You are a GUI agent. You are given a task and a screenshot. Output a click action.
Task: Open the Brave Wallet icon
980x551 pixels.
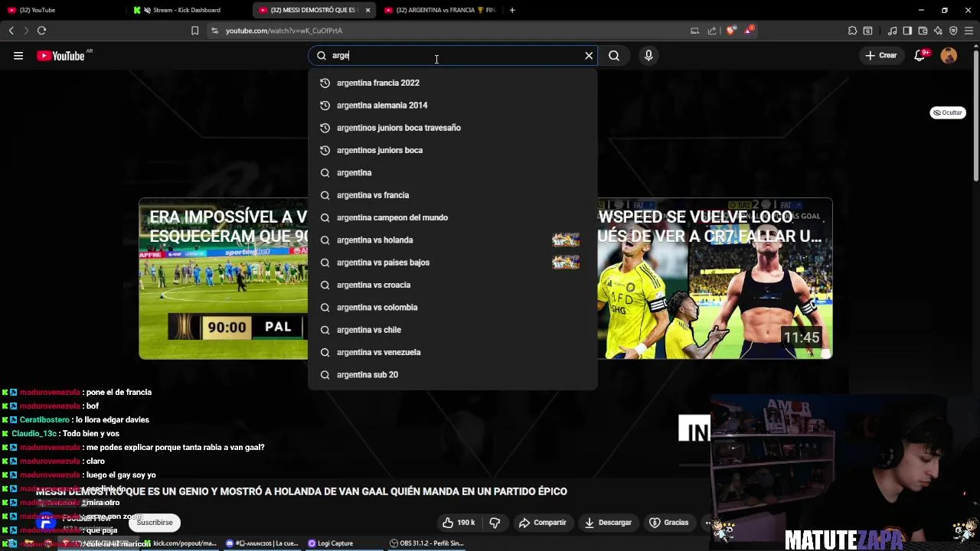pos(923,31)
